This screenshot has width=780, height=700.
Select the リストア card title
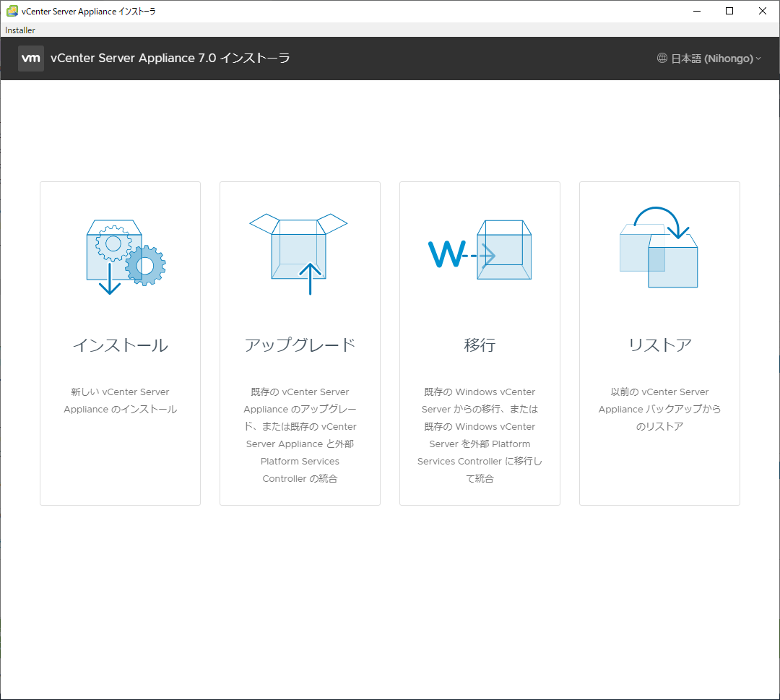tap(659, 345)
